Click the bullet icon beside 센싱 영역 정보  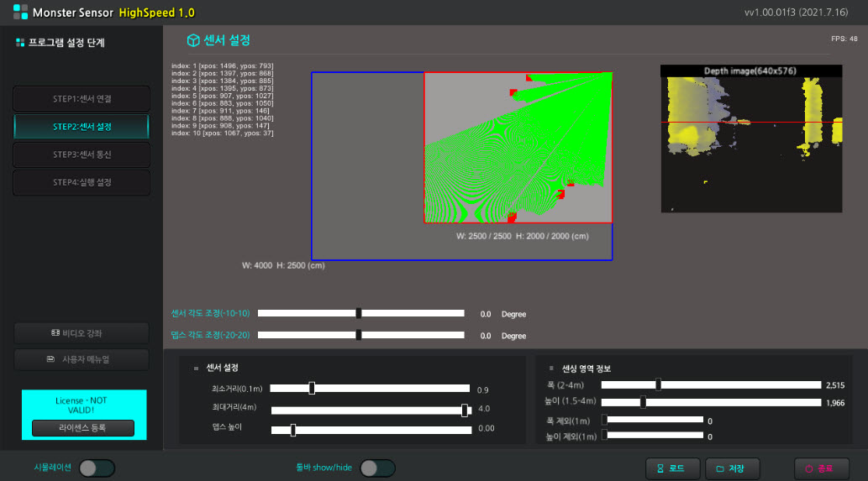[551, 369]
